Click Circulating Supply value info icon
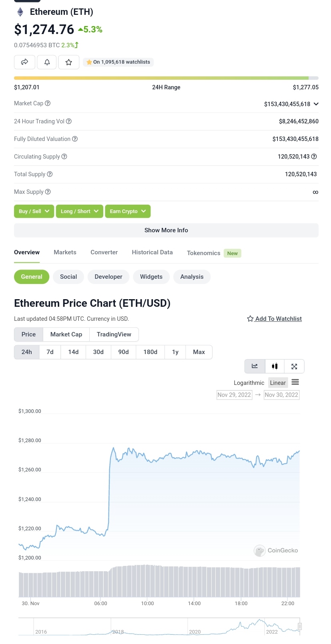The width and height of the screenshot is (331, 644). tap(314, 157)
